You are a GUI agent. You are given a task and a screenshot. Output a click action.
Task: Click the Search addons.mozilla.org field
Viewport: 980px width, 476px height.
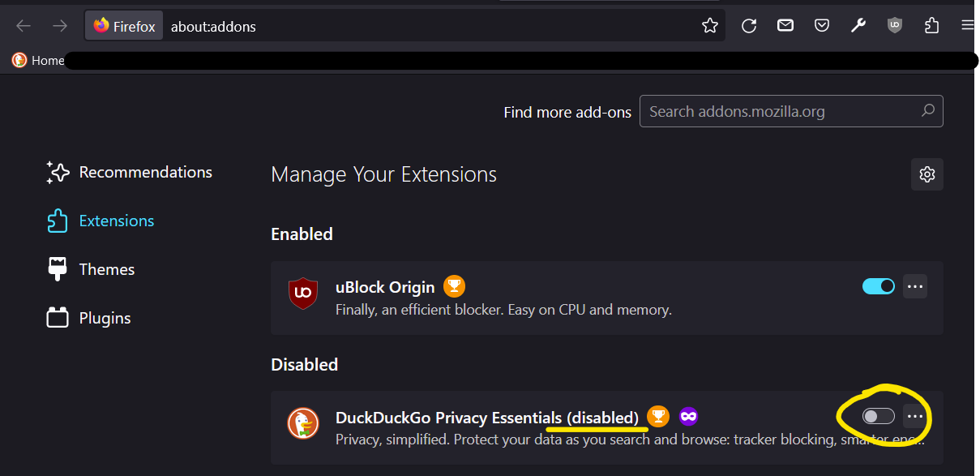791,111
